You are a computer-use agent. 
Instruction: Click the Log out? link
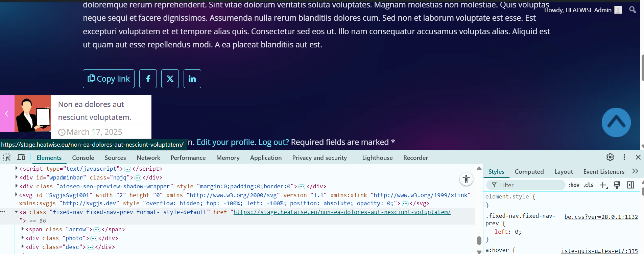coord(273,142)
